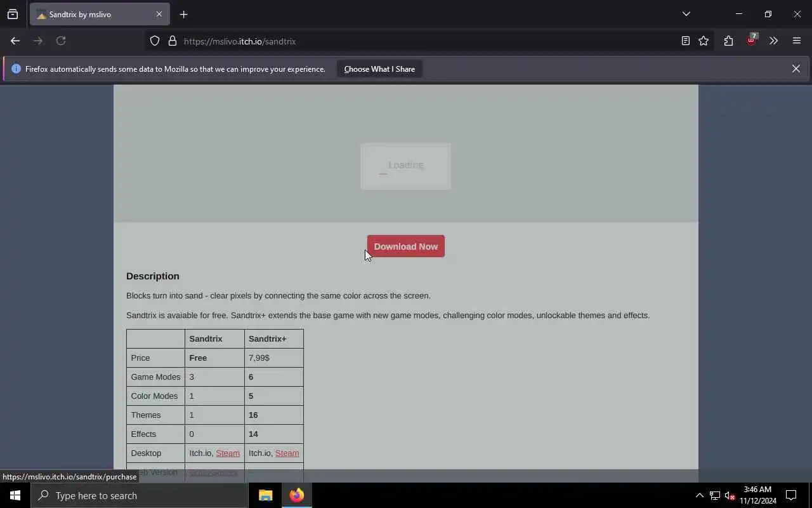Restore down the Firefox window
Viewport: 812px width, 508px height.
pos(768,14)
